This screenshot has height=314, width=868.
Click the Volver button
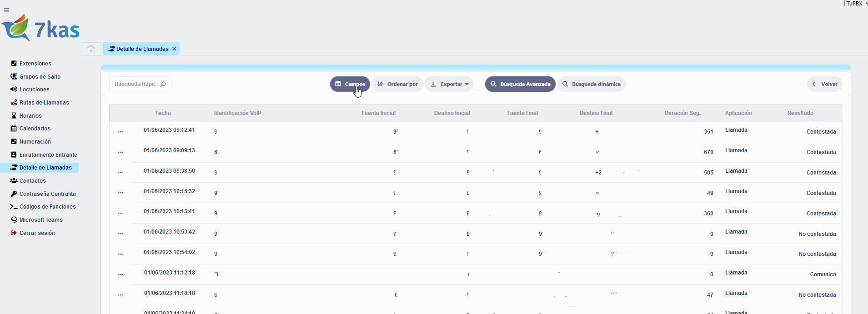click(824, 84)
